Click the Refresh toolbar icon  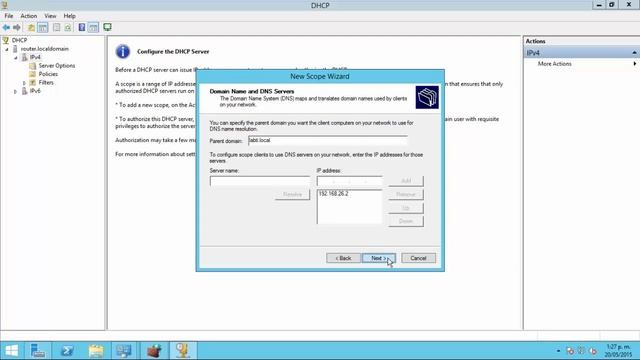point(68,27)
